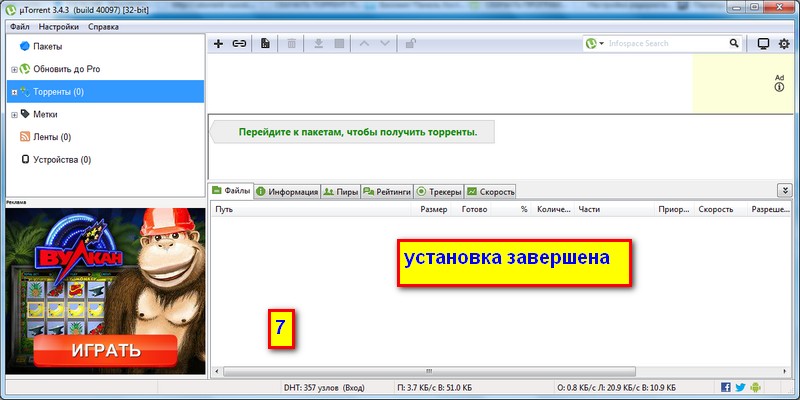Select Ленты (0) in sidebar
Image resolution: width=800 pixels, height=400 pixels.
[x=105, y=137]
